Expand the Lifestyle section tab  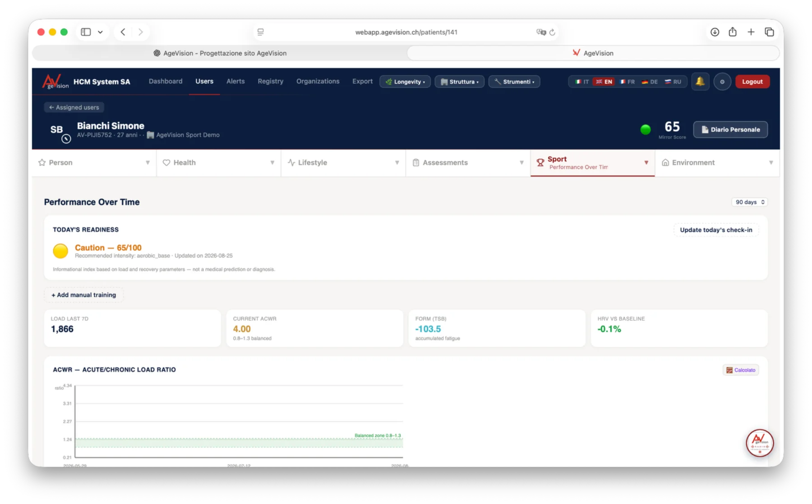click(343, 162)
